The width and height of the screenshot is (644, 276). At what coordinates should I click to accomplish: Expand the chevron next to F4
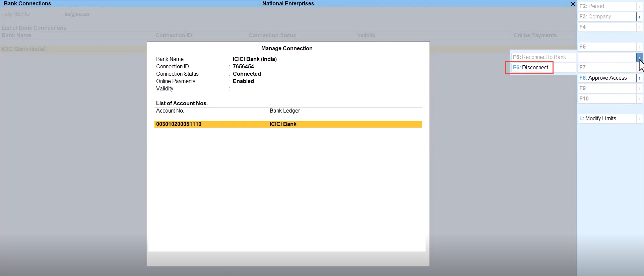point(639,27)
